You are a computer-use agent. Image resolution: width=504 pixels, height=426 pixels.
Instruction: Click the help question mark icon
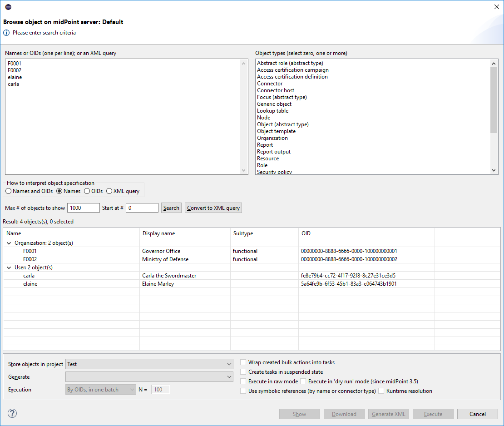[x=12, y=413]
